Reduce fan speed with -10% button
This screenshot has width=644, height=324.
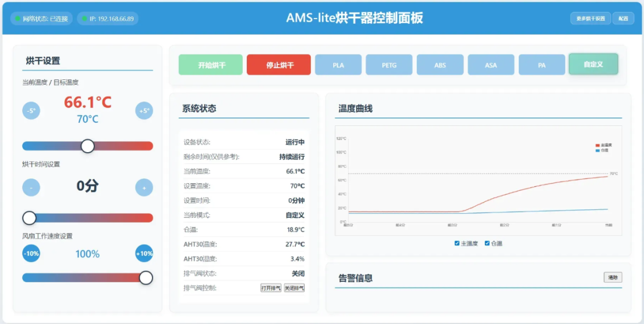31,253
